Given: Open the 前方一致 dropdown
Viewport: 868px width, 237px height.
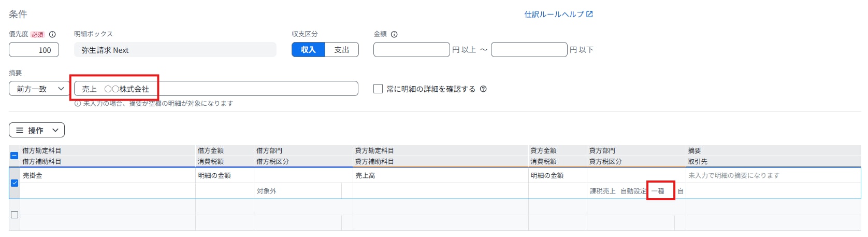Looking at the screenshot, I should coord(39,89).
